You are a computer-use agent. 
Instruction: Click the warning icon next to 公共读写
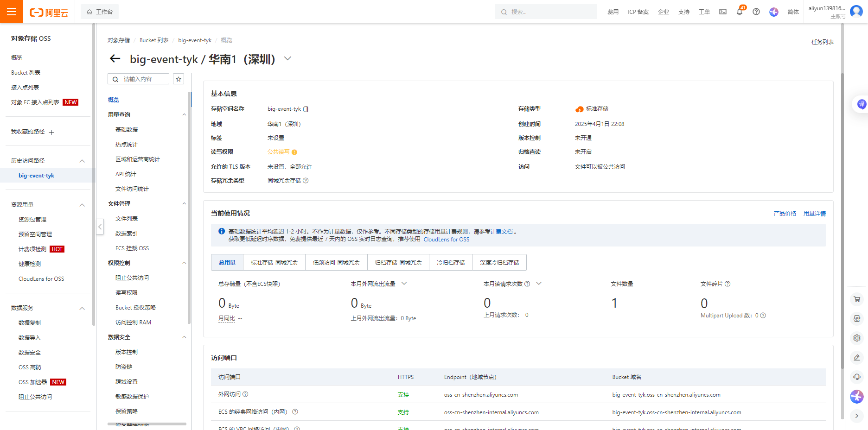click(x=294, y=152)
